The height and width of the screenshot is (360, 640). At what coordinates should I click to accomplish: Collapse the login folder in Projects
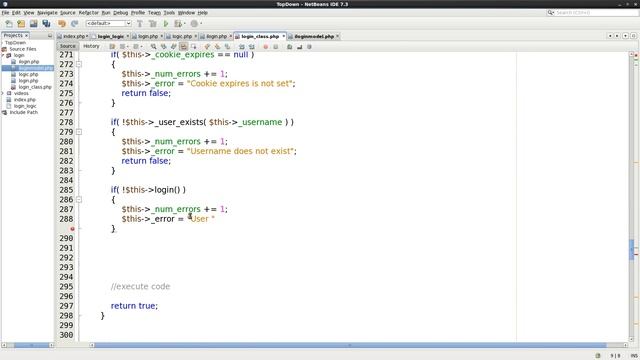point(3,55)
